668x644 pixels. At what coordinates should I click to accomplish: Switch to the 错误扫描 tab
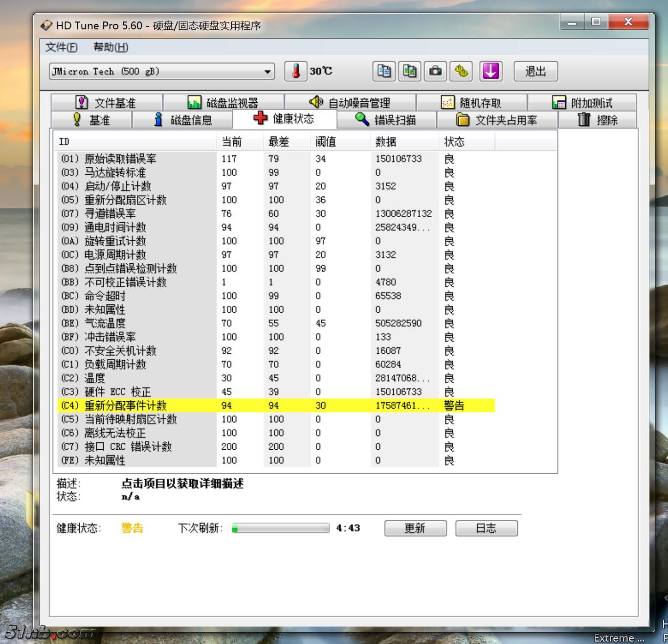(386, 120)
